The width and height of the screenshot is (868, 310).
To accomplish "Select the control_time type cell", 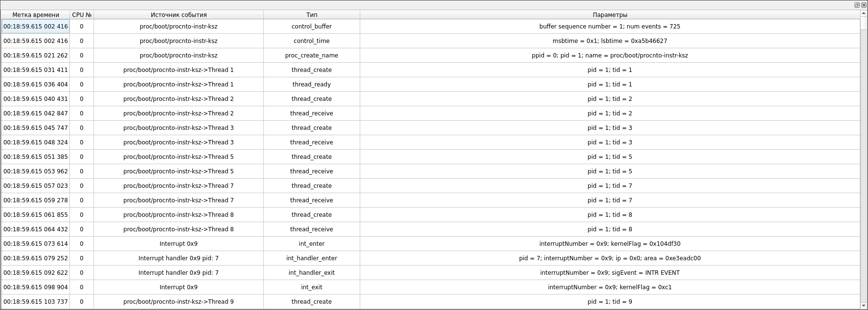I will coord(312,41).
